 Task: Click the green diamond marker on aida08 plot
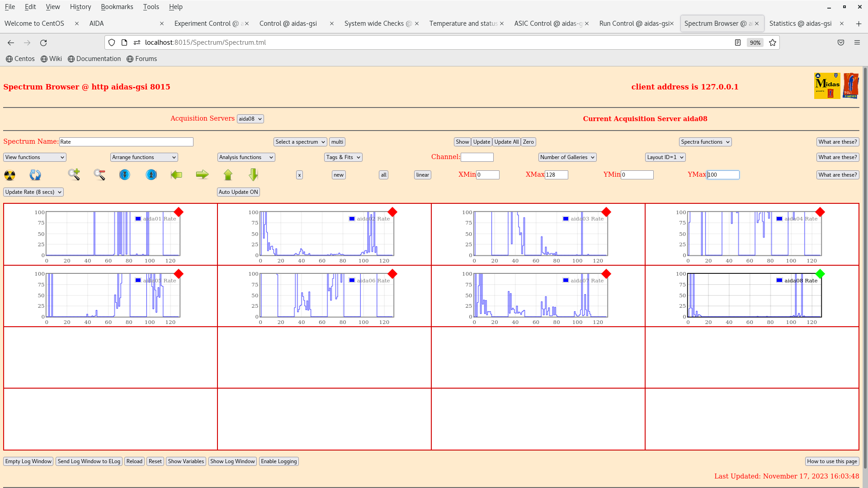pyautogui.click(x=820, y=274)
